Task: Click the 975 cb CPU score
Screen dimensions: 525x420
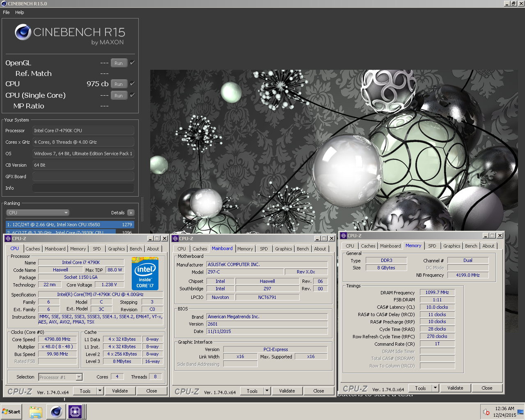Action: [x=98, y=84]
